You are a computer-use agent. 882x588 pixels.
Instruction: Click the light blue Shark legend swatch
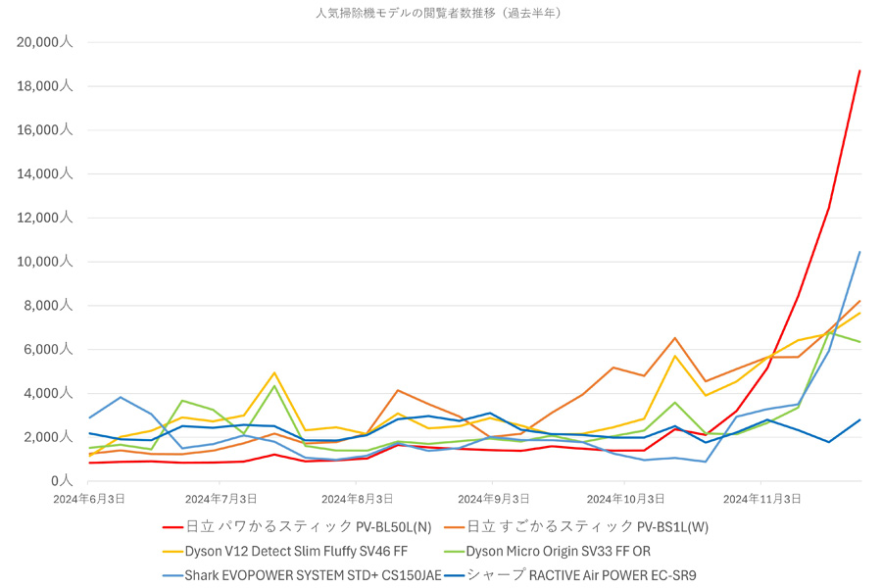click(172, 576)
